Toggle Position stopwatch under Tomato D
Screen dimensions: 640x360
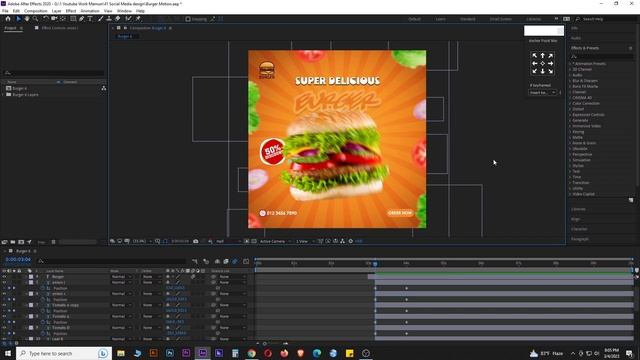(43, 333)
